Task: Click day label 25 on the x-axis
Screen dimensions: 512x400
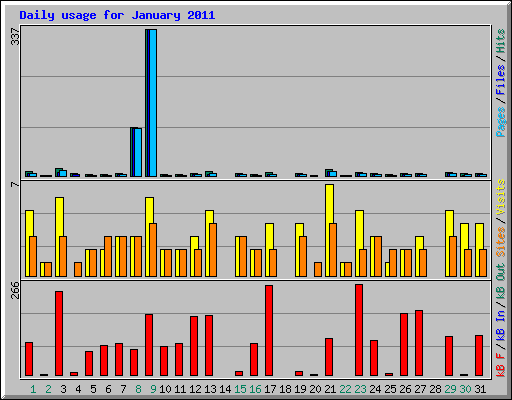Action: tap(390, 389)
